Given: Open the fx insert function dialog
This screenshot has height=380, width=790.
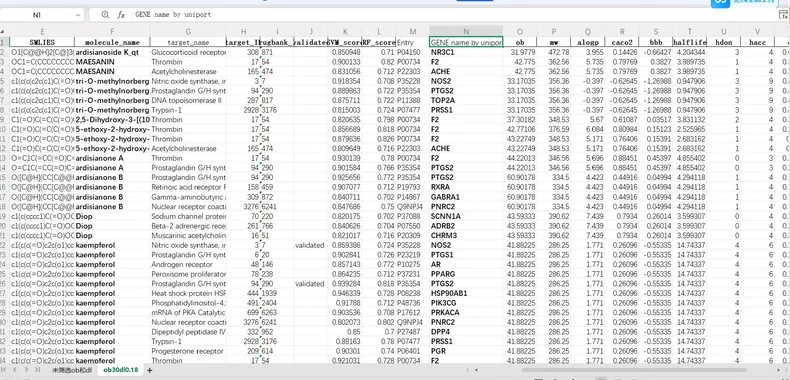Looking at the screenshot, I should coord(121,15).
